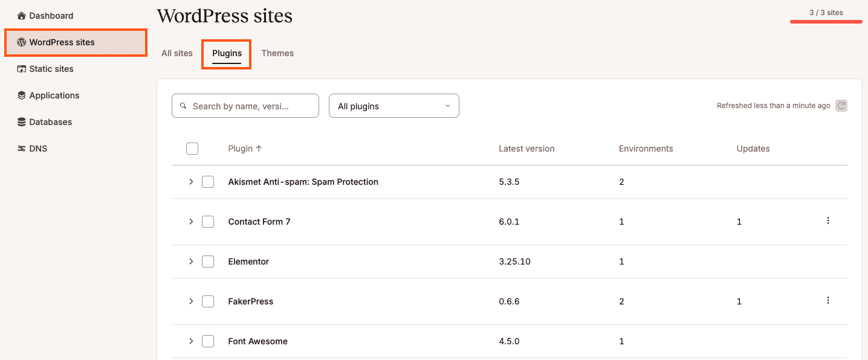Switch to the All sites tab

tap(177, 53)
